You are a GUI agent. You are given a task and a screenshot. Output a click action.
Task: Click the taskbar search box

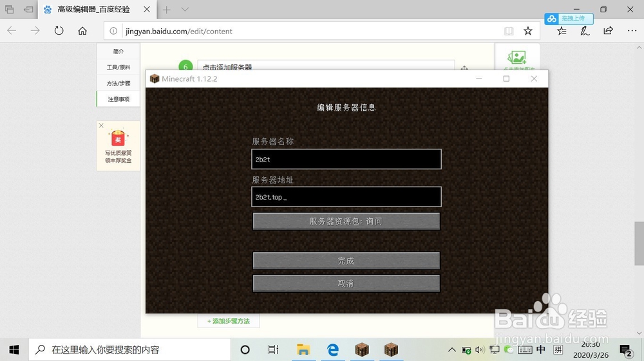pyautogui.click(x=130, y=349)
